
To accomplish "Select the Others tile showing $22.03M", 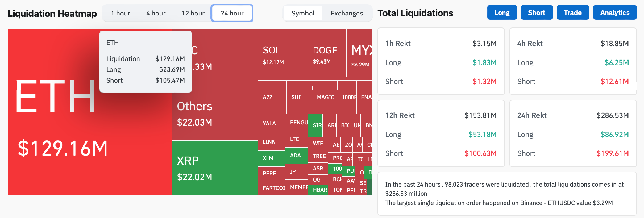I will [x=215, y=114].
